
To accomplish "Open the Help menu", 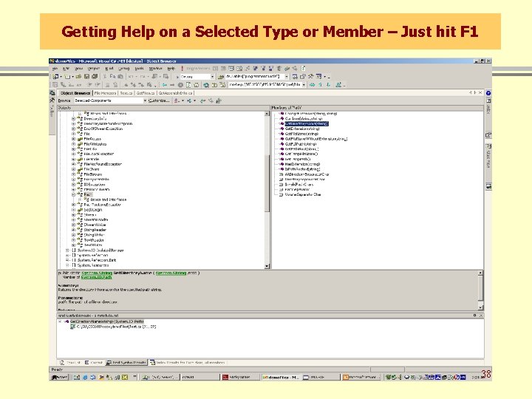I will point(171,69).
